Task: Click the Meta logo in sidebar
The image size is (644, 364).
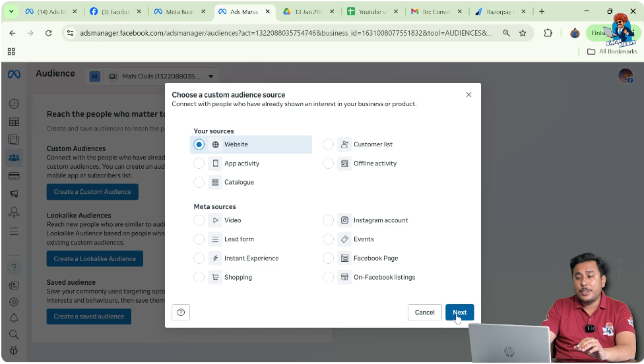Action: [x=14, y=75]
